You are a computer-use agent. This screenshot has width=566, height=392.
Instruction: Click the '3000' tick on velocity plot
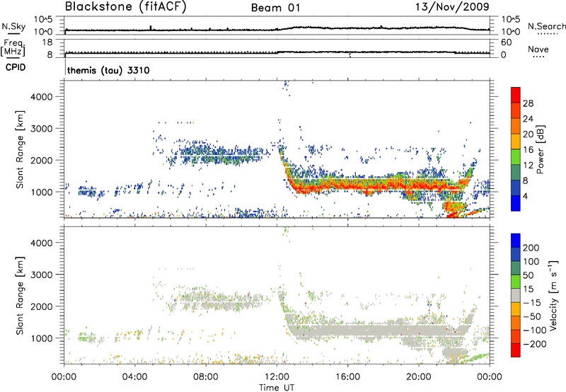pyautogui.click(x=42, y=275)
